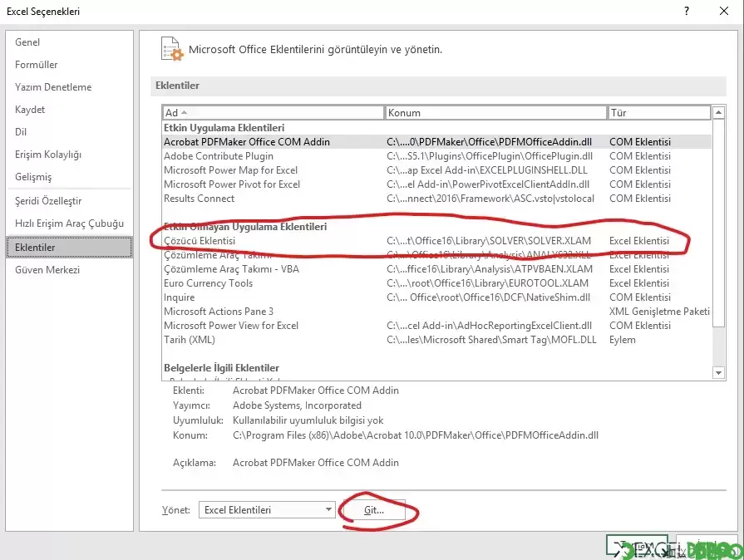Click the XML Genişletme Paketi type cell
The width and height of the screenshot is (744, 560).
pyautogui.click(x=659, y=312)
